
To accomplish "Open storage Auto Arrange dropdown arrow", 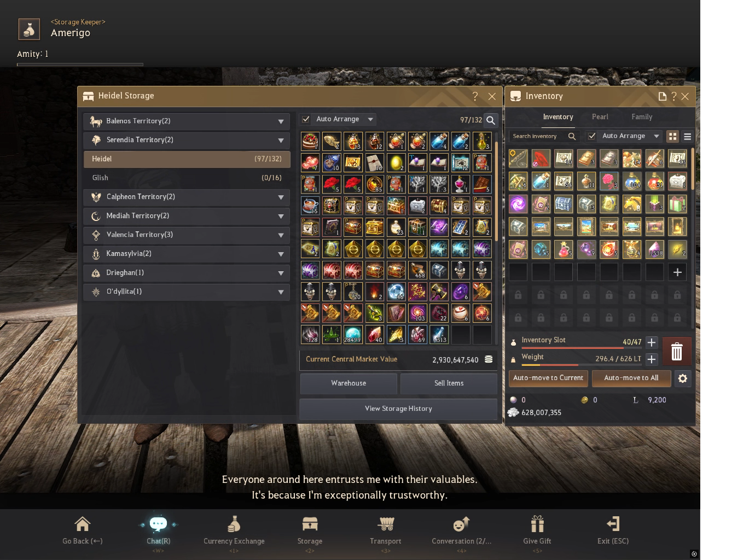I will click(x=370, y=119).
